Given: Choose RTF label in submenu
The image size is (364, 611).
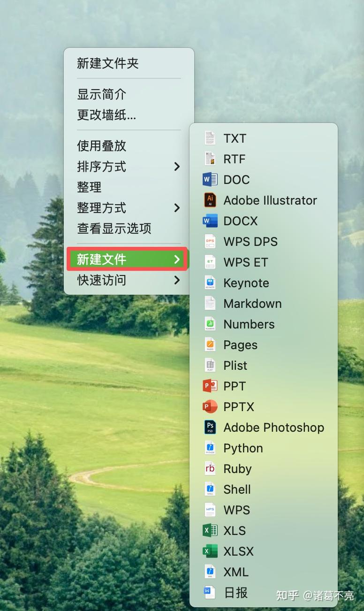Looking at the screenshot, I should point(235,159).
